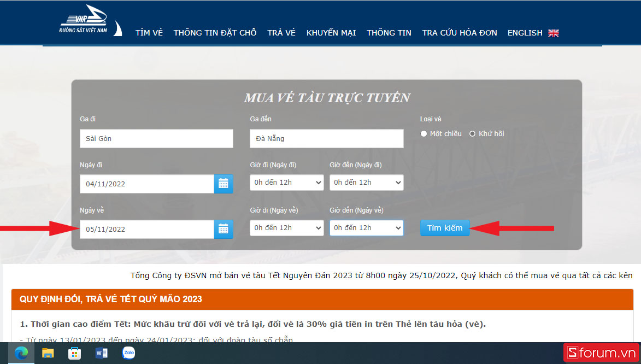Click the Ga đến station field
The image size is (641, 364).
[326, 139]
